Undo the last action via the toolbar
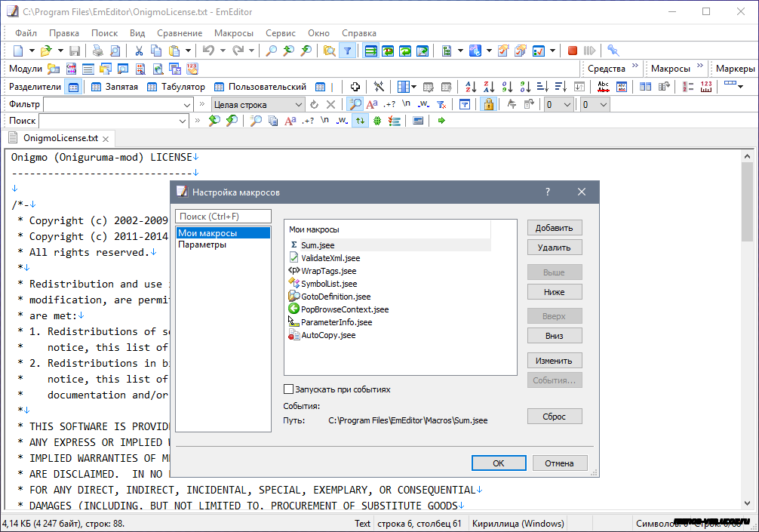The width and height of the screenshot is (759, 532). click(x=209, y=51)
